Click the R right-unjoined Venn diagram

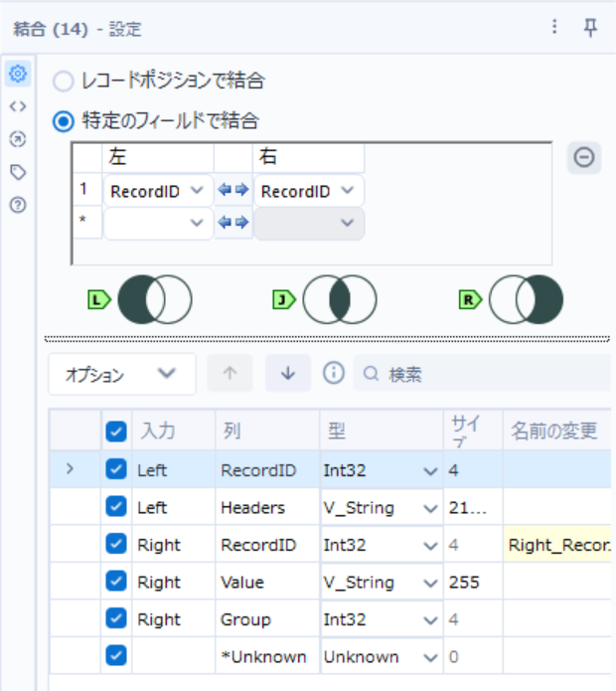[x=526, y=299]
